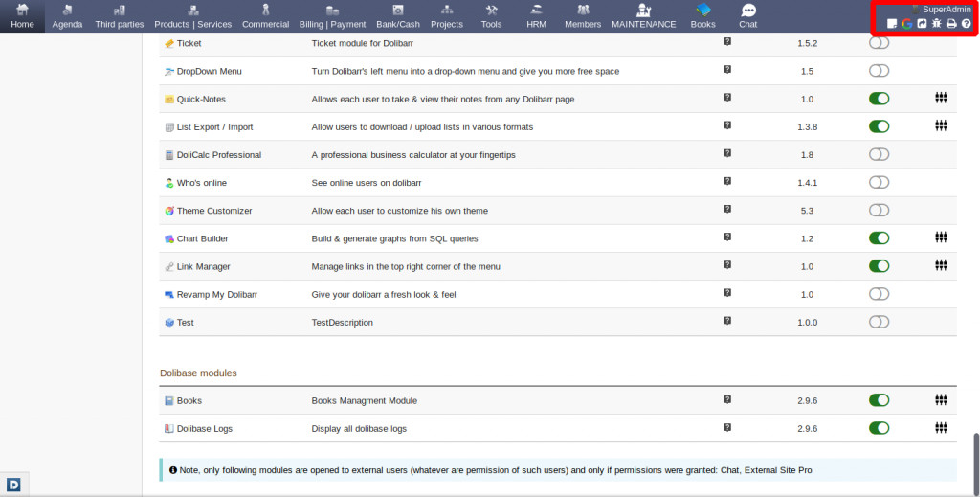Enable the Ticket module toggle
The image size is (980, 497).
coord(879,42)
